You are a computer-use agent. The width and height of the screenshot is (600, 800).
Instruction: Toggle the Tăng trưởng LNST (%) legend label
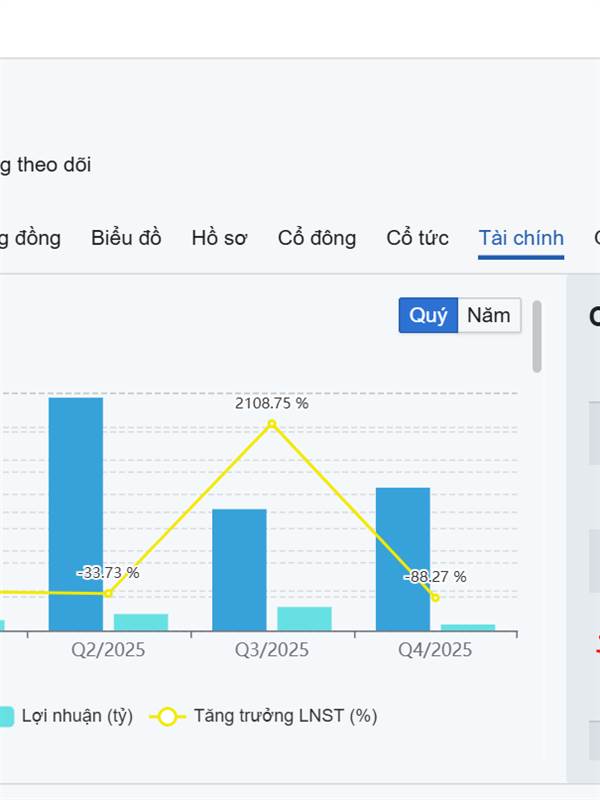[285, 716]
